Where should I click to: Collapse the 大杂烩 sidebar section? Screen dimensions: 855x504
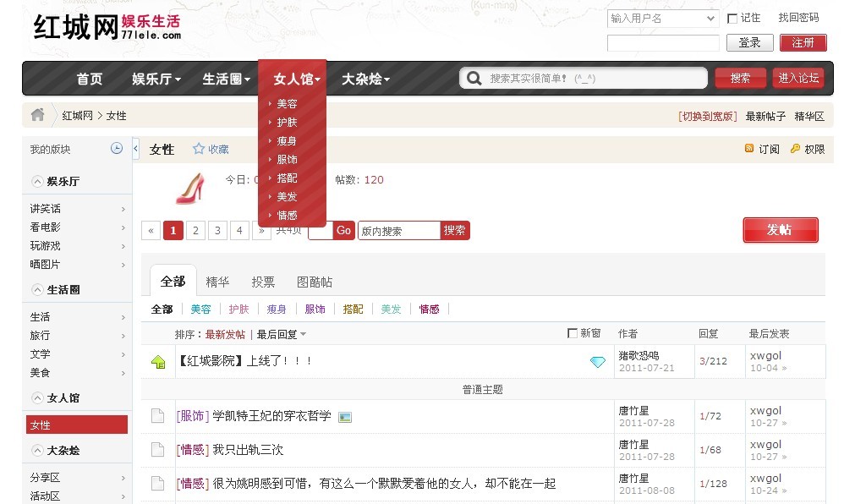pos(37,451)
